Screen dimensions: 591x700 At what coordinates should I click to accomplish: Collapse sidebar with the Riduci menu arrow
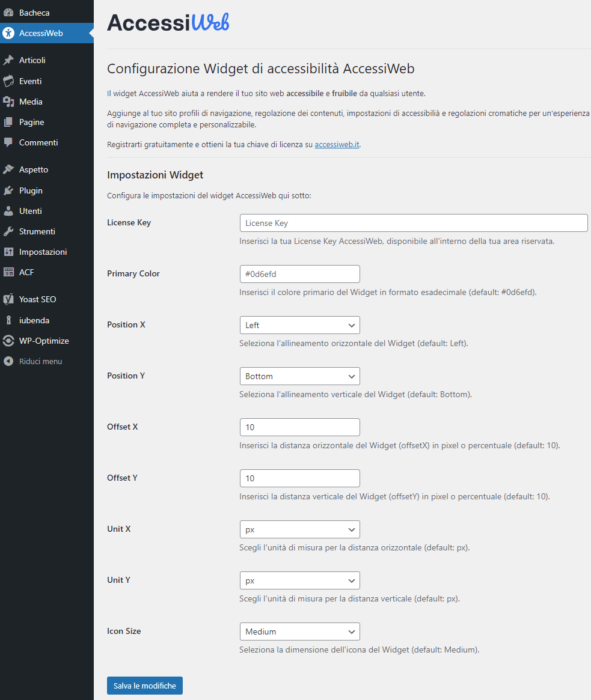coord(8,361)
